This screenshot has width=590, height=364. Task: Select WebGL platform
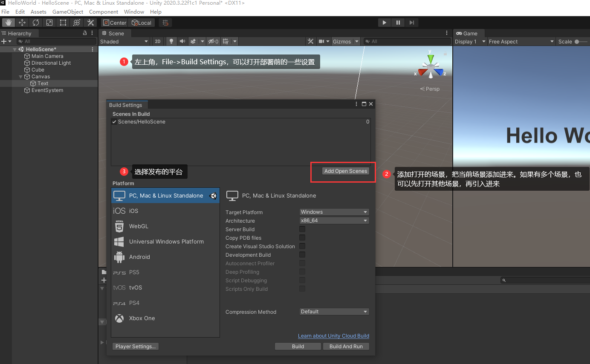click(x=165, y=226)
